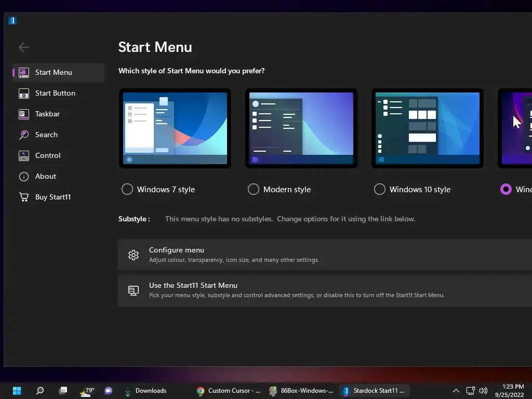
Task: Open taskbar search magnifier
Action: [40, 391]
